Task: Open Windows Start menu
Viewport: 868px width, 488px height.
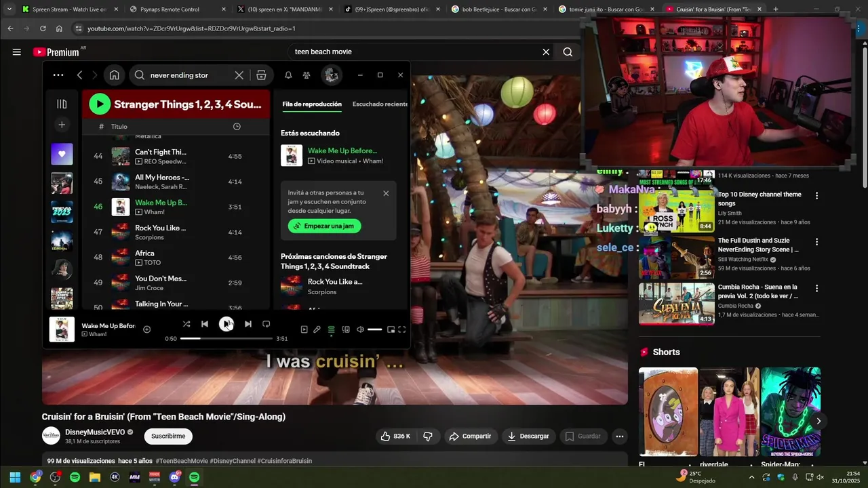Action: pos(15,477)
